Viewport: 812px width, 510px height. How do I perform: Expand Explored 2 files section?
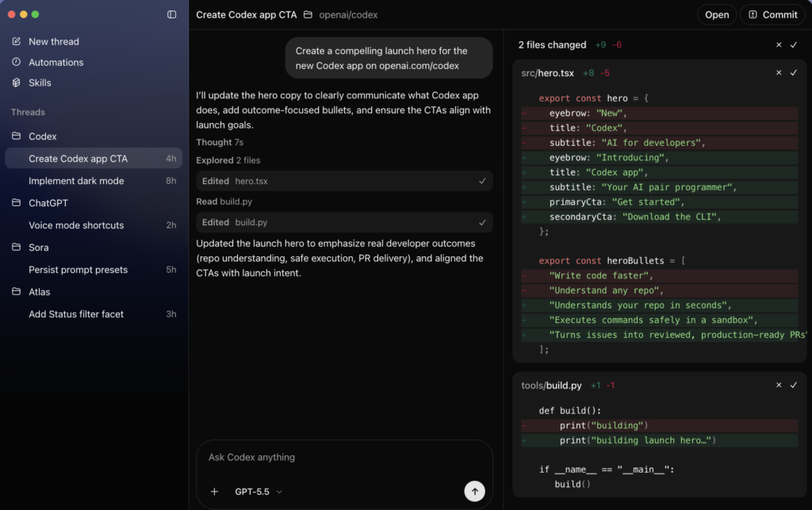click(228, 160)
